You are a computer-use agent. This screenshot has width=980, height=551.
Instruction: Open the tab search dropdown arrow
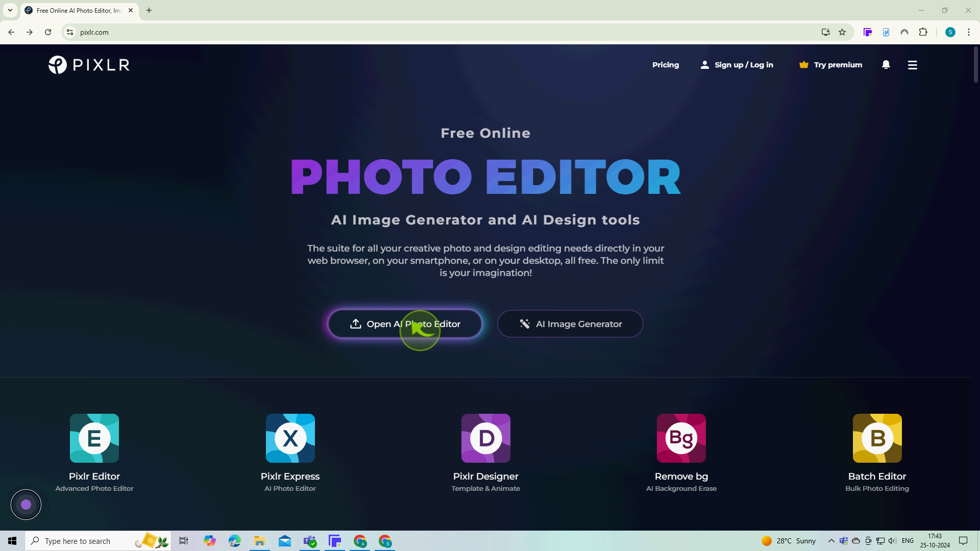[10, 10]
